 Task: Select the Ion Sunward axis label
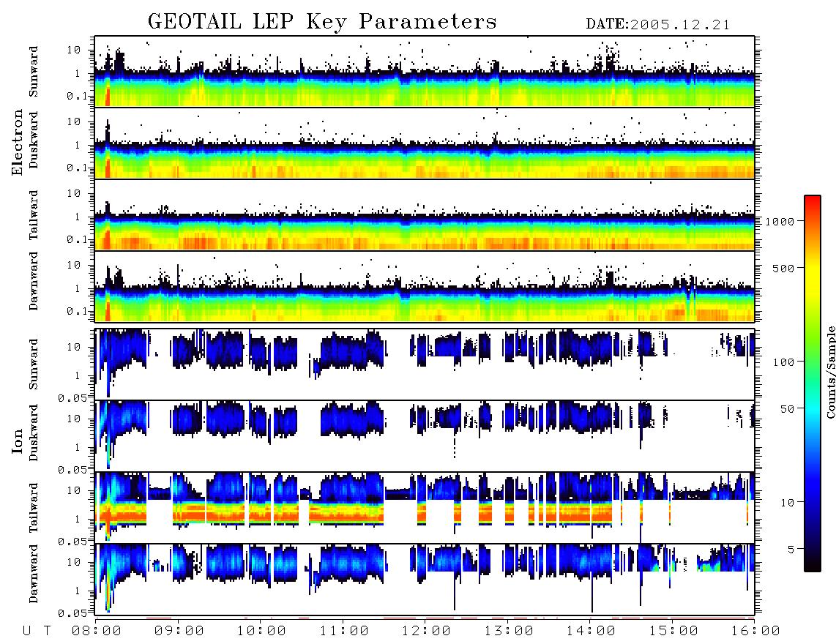tap(34, 364)
